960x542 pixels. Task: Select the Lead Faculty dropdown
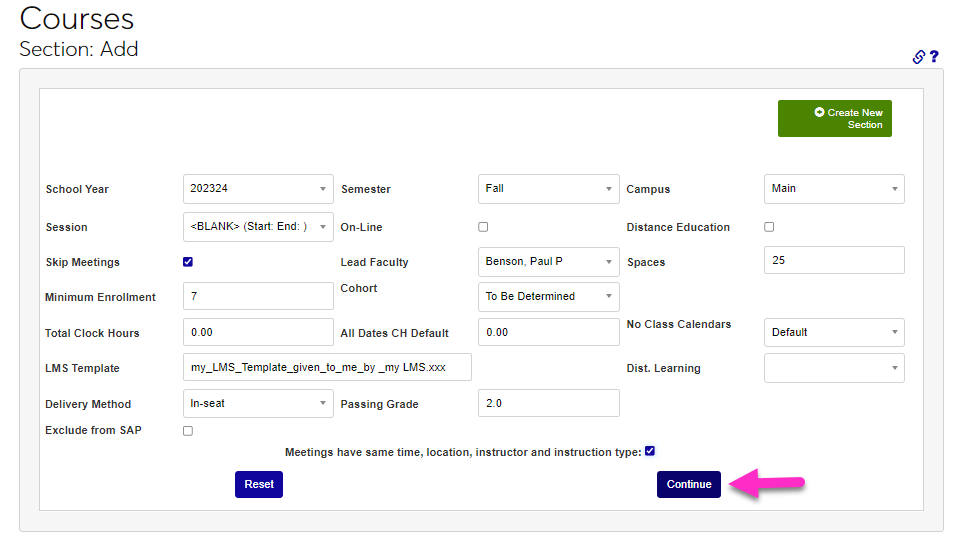click(548, 262)
